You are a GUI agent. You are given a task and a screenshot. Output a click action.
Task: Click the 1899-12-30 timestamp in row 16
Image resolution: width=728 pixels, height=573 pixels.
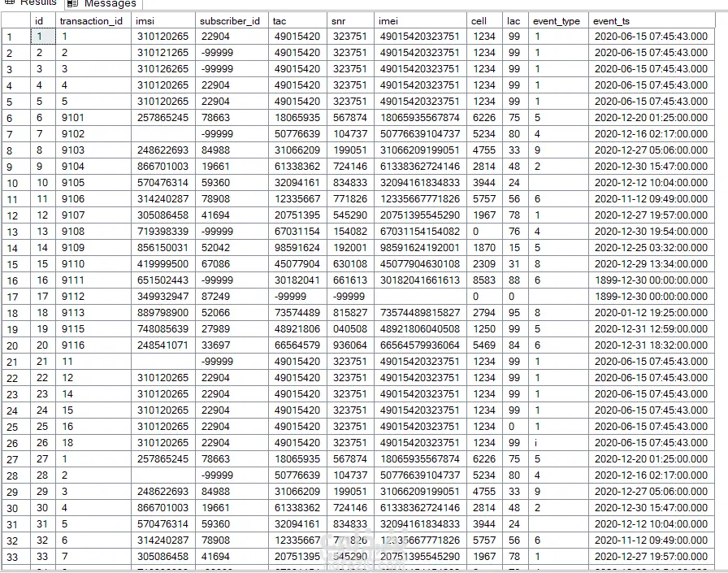[x=652, y=280]
